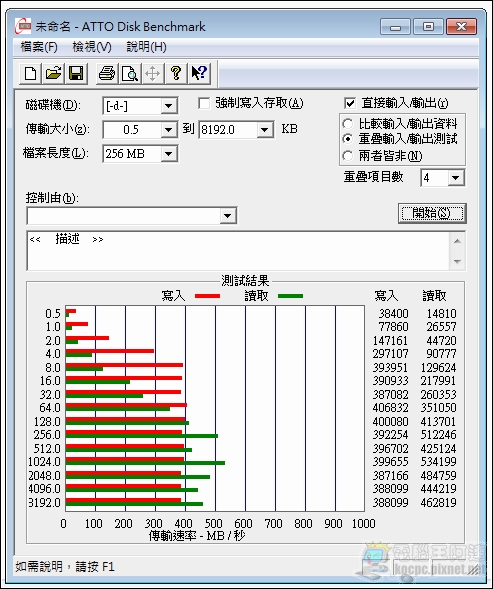
Task: Uncheck the 直接輸入/輸出 checkbox
Action: (x=349, y=103)
